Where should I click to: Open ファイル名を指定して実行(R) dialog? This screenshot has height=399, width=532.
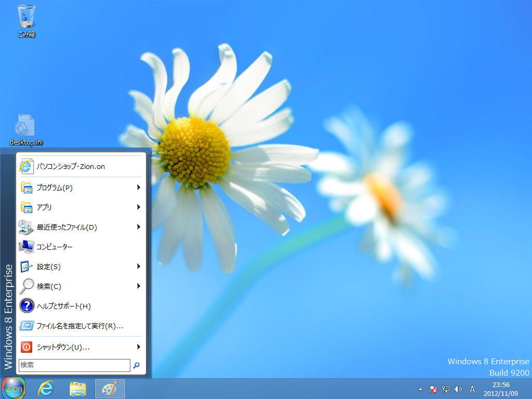[x=79, y=326]
